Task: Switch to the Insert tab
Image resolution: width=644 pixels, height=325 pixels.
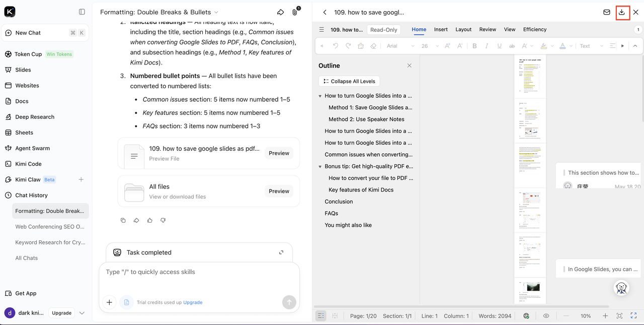Action: pos(441,29)
